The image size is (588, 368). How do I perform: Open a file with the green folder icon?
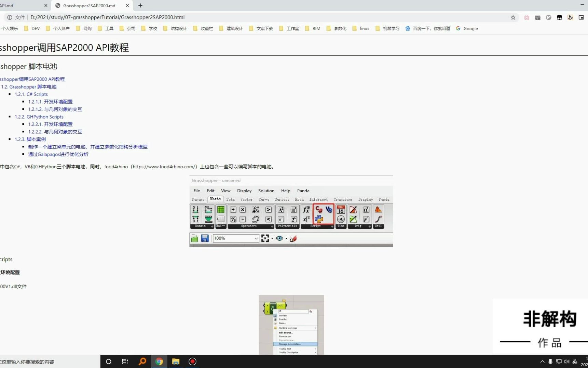pyautogui.click(x=194, y=238)
